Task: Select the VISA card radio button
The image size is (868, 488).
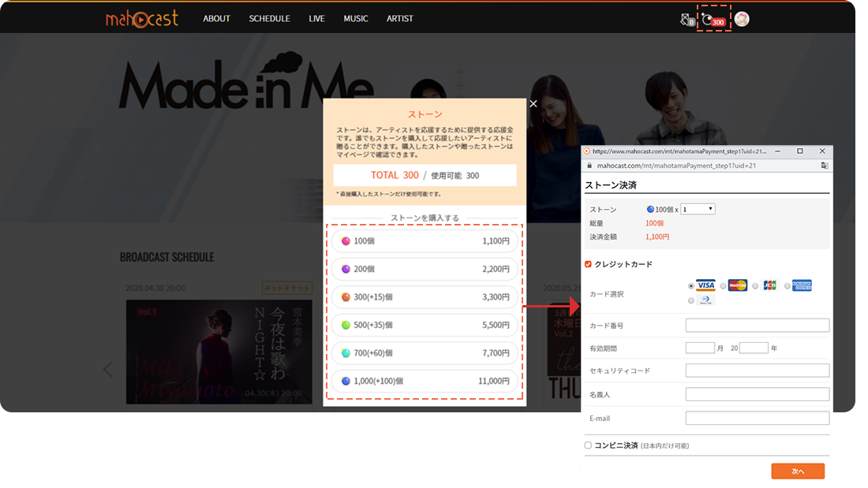Action: click(692, 286)
